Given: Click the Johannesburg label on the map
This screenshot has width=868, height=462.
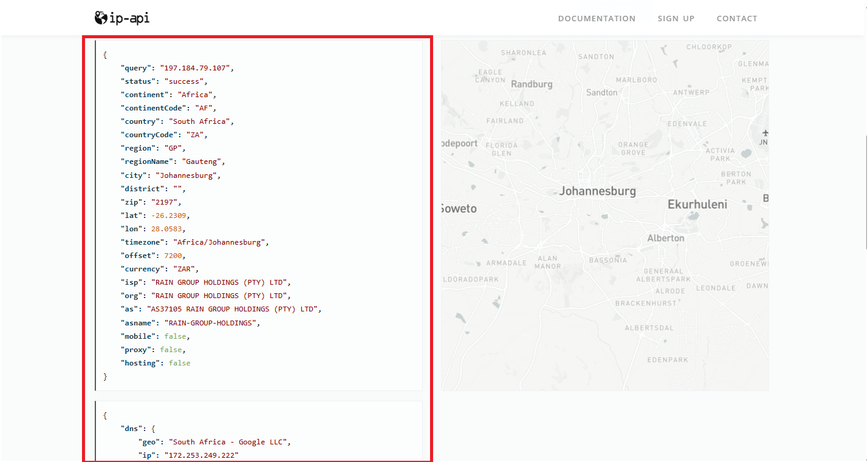Looking at the screenshot, I should [598, 191].
